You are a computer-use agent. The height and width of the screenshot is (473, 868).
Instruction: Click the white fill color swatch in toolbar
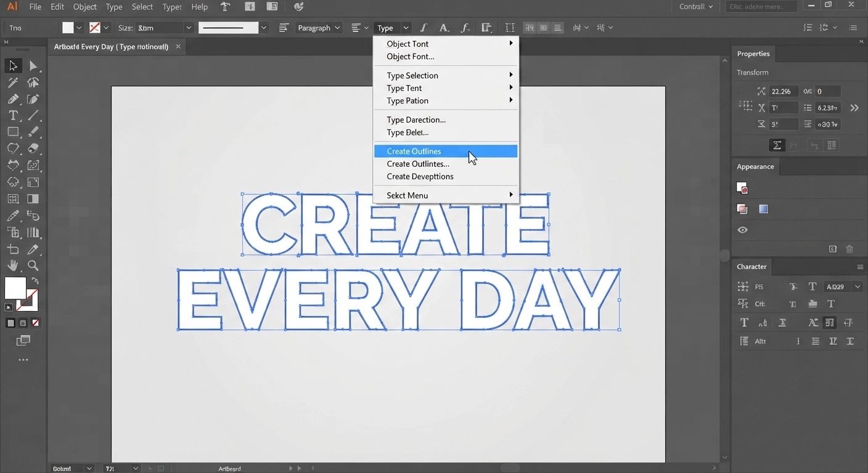(15, 288)
